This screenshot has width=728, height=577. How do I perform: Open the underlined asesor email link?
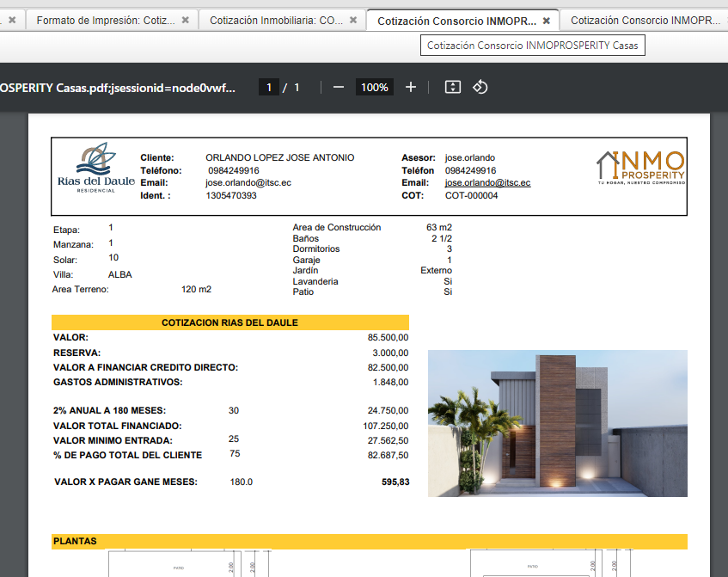point(487,183)
